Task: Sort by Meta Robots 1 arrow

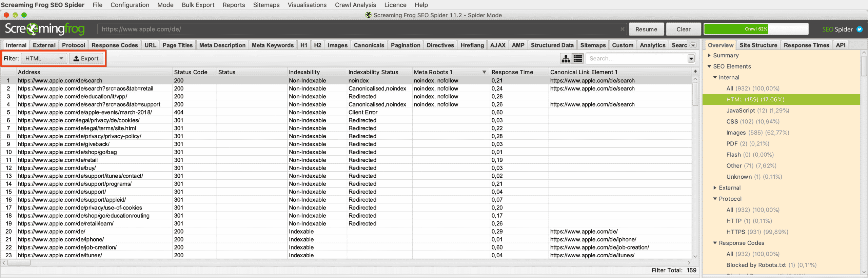Action: [484, 72]
